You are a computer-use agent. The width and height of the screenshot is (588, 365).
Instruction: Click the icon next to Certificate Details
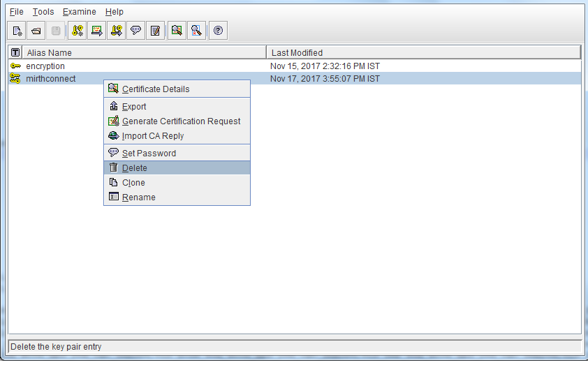pyautogui.click(x=113, y=89)
